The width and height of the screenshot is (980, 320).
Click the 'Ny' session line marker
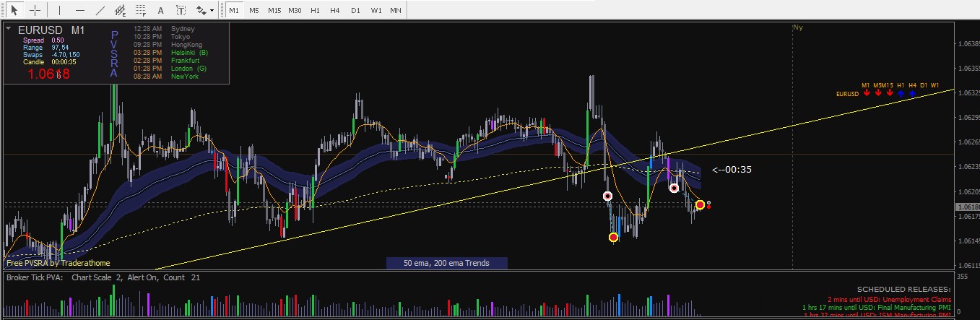tap(798, 27)
